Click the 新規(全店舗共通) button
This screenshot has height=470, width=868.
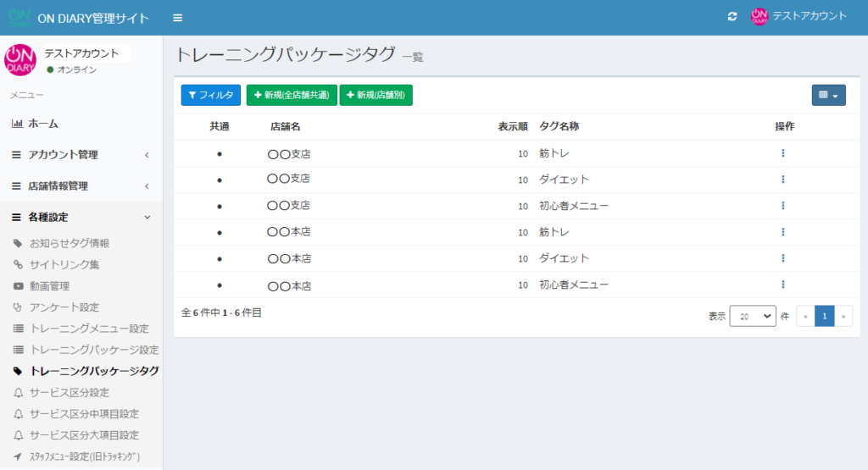[x=292, y=96]
